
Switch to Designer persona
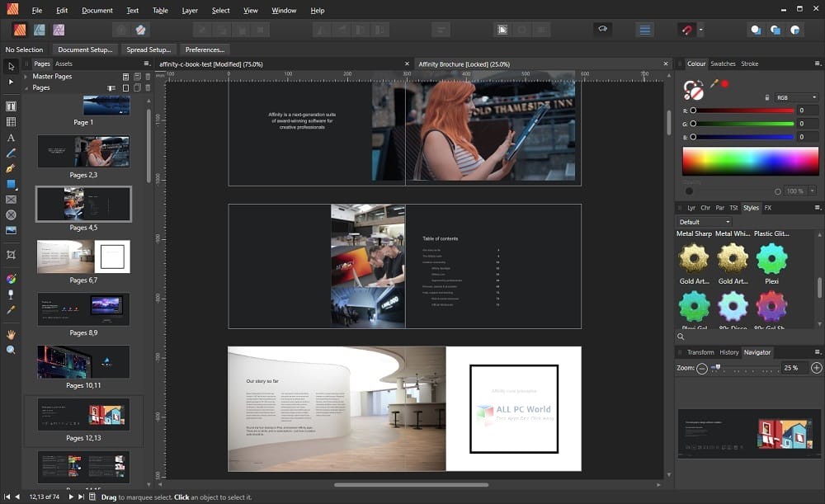coord(40,30)
